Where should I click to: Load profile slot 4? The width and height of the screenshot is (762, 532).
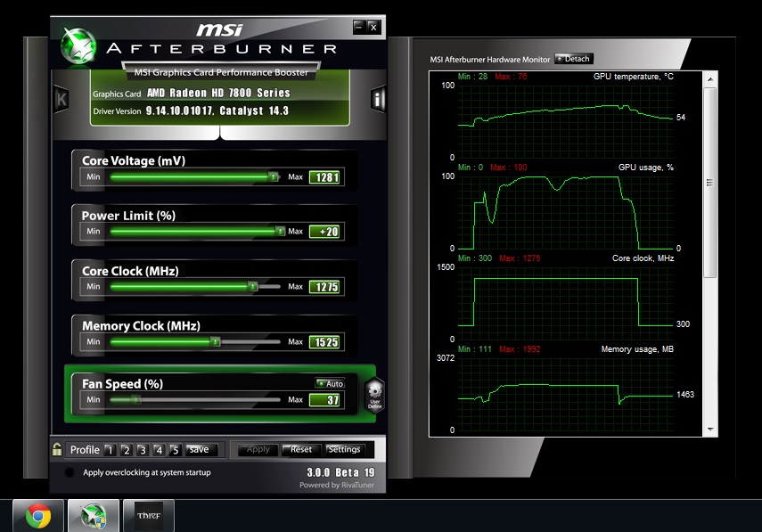pyautogui.click(x=159, y=450)
